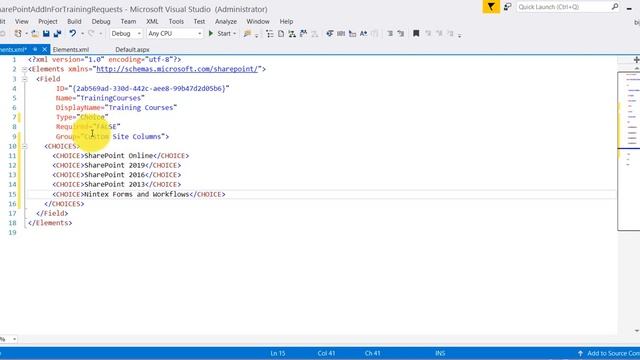Open the View menu
This screenshot has width=640, height=360.
tap(22, 21)
